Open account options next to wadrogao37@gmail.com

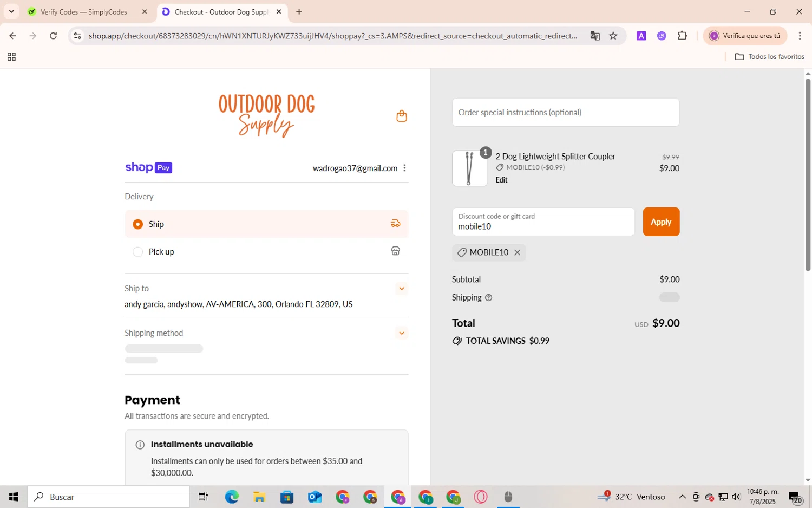(x=404, y=168)
